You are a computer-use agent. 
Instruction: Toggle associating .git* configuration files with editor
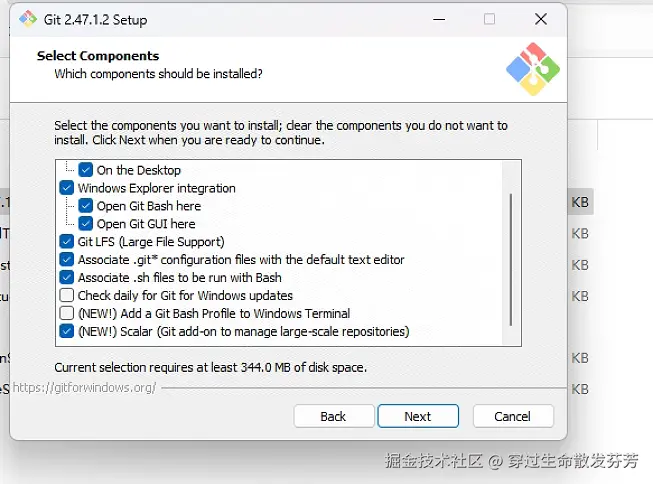pyautogui.click(x=67, y=260)
